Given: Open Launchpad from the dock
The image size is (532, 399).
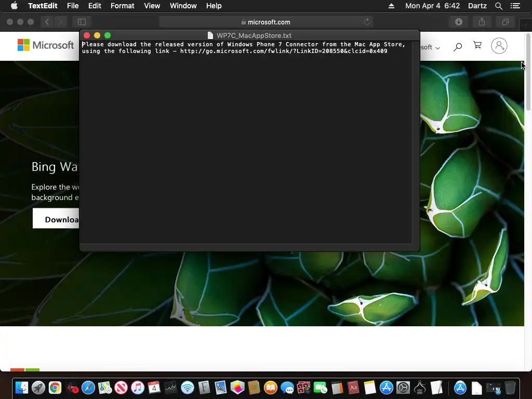Looking at the screenshot, I should coord(38,388).
